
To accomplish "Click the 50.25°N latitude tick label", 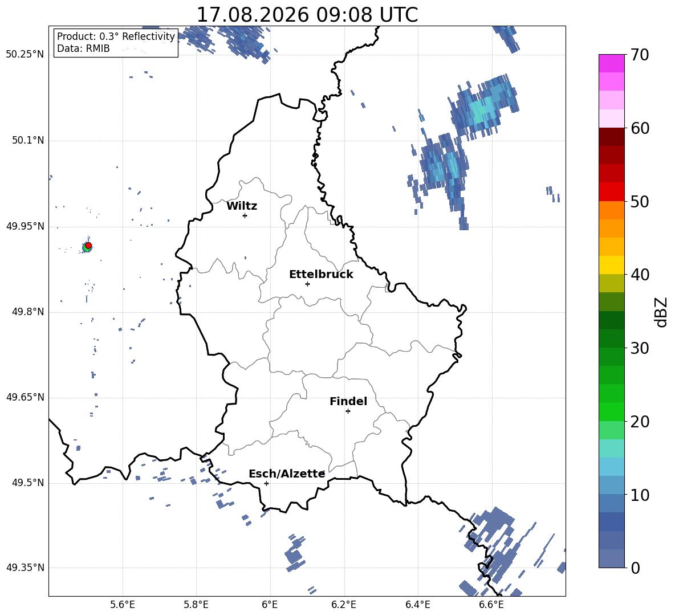I will (x=25, y=55).
